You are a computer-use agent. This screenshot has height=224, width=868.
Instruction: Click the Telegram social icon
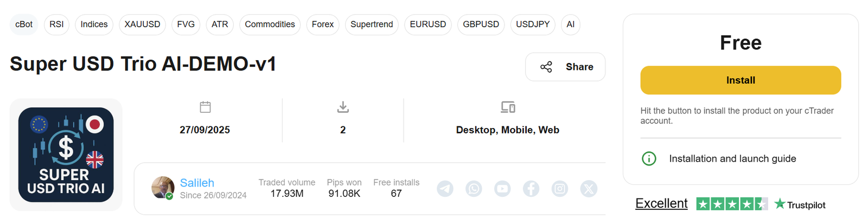click(x=445, y=189)
